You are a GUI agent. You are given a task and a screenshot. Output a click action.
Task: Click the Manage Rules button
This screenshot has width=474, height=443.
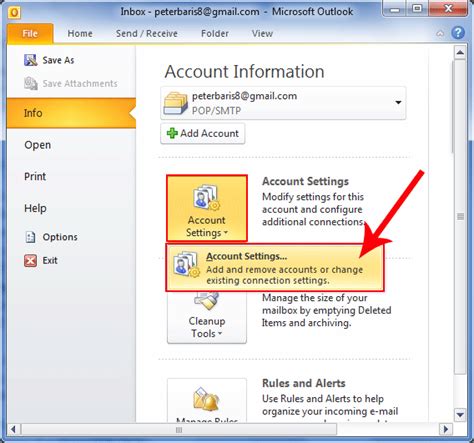click(x=207, y=401)
